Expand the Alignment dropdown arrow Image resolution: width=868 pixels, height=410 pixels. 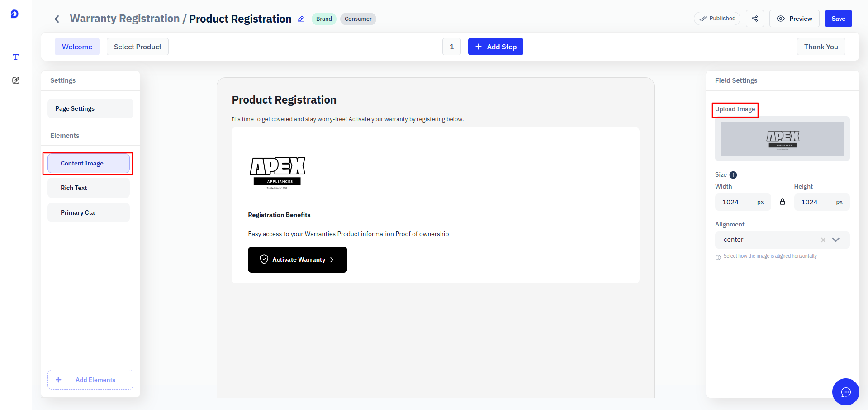pos(836,240)
